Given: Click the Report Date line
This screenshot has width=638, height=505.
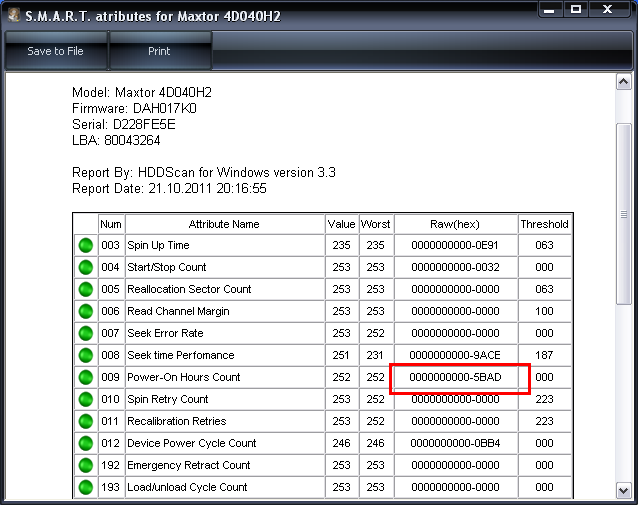Looking at the screenshot, I should pyautogui.click(x=169, y=189).
